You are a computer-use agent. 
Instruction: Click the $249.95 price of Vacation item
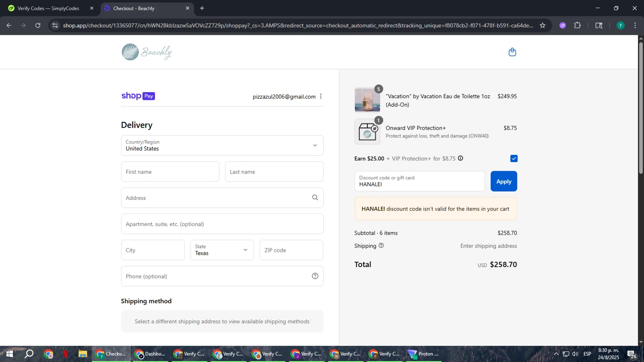click(x=507, y=96)
